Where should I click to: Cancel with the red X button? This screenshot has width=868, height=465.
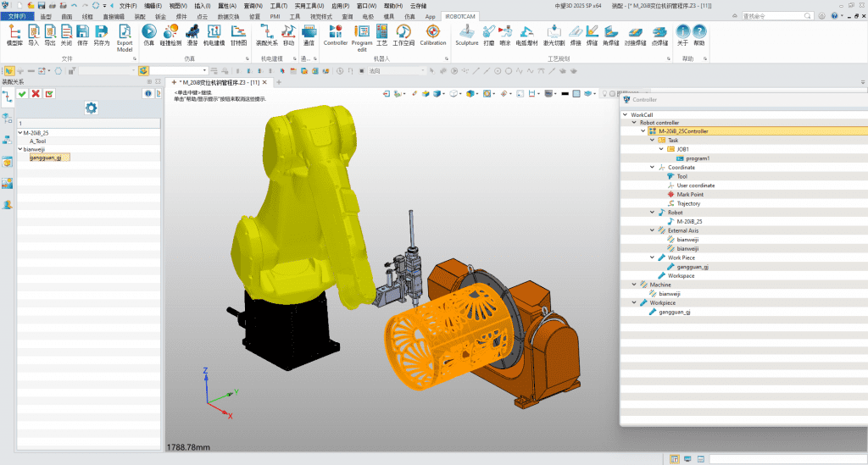click(x=36, y=93)
